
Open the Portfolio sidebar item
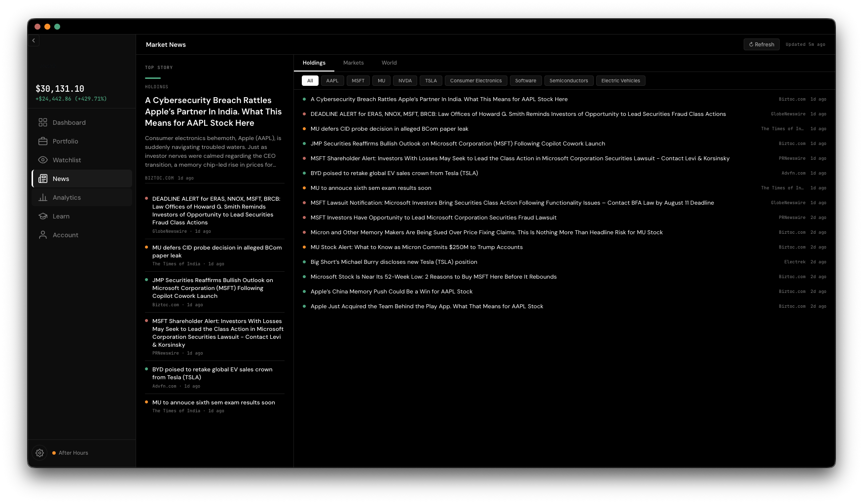tap(82, 141)
